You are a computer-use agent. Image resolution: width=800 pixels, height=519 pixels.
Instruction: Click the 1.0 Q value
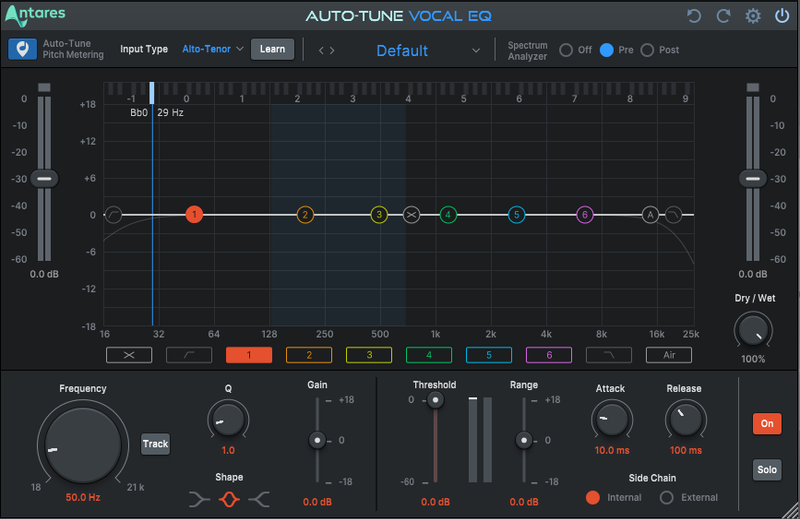coord(228,451)
